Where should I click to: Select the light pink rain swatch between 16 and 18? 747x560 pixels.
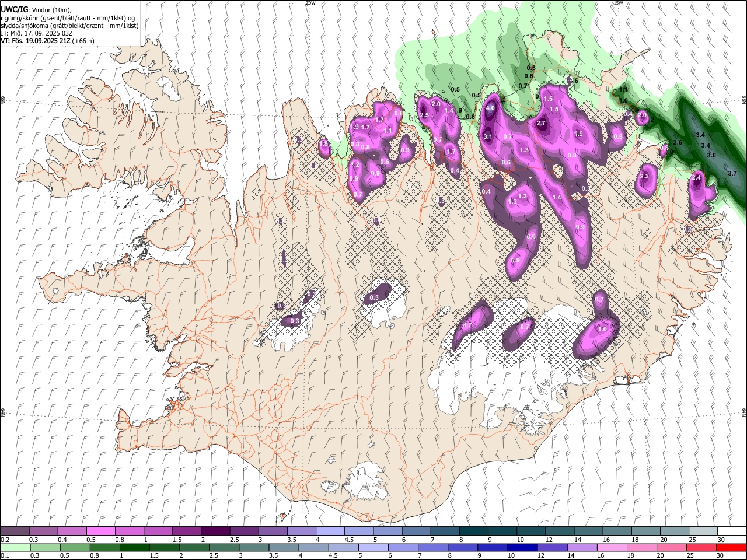tap(612, 547)
